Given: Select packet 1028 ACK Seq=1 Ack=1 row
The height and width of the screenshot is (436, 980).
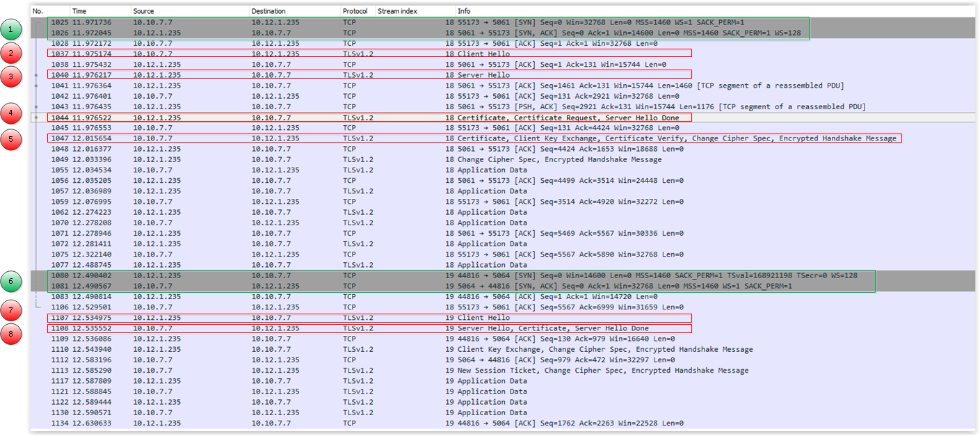Looking at the screenshot, I should pos(502,43).
